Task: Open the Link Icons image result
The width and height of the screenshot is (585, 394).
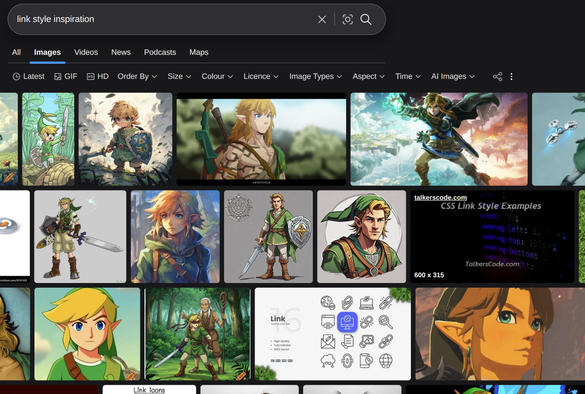Action: coord(149,390)
